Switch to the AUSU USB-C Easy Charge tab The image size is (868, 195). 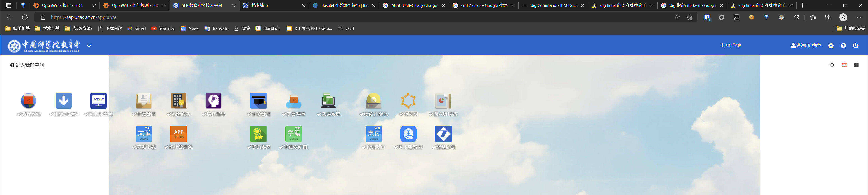coord(414,5)
